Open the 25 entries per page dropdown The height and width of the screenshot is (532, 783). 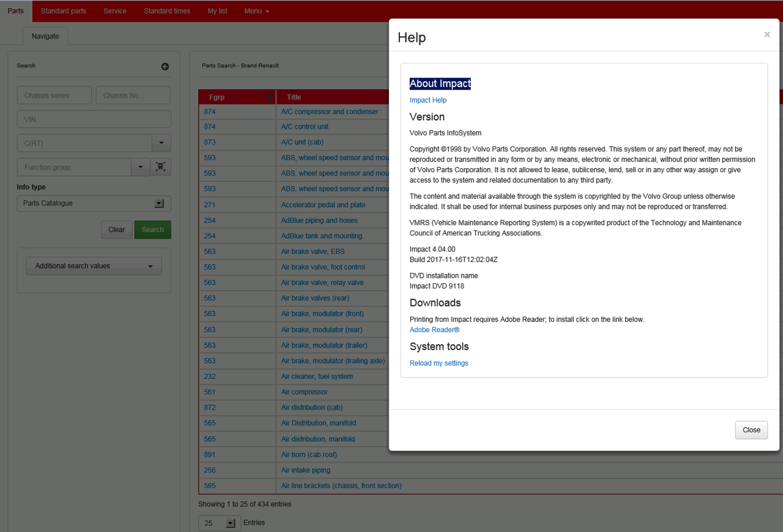point(220,523)
